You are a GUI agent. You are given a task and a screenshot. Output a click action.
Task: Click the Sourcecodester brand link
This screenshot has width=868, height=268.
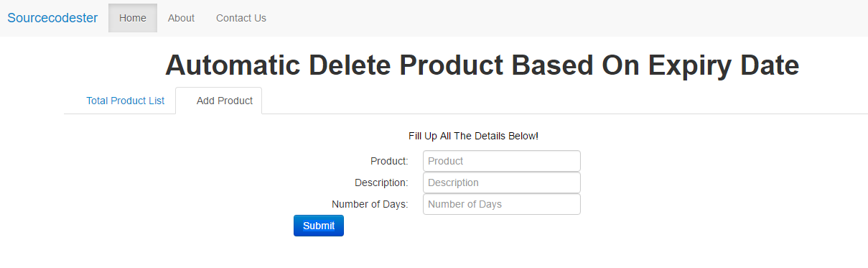pyautogui.click(x=52, y=18)
